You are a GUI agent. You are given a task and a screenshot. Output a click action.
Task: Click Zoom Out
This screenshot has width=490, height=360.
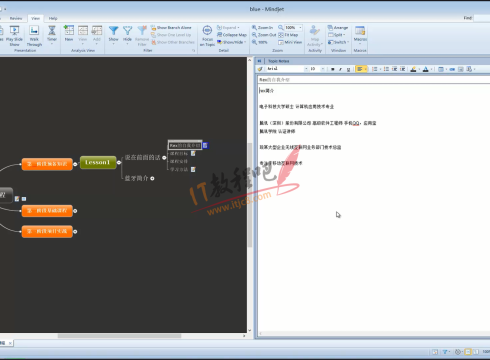coord(264,35)
